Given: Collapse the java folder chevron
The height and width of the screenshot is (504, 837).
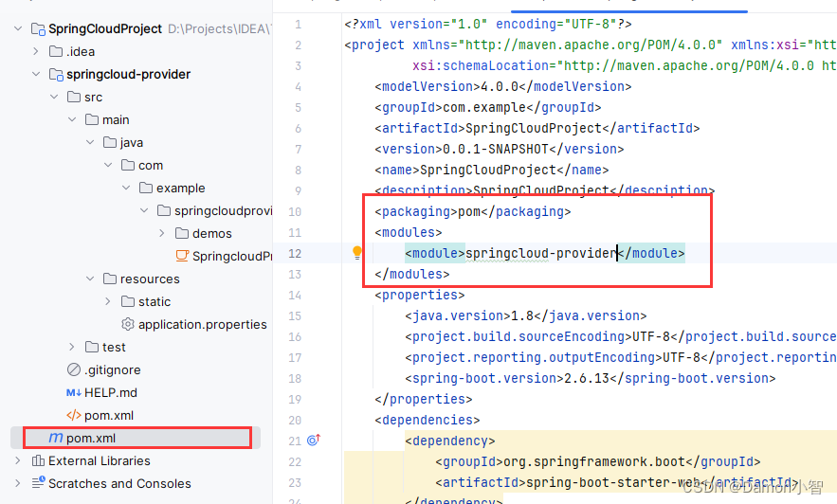Looking at the screenshot, I should [x=90, y=142].
